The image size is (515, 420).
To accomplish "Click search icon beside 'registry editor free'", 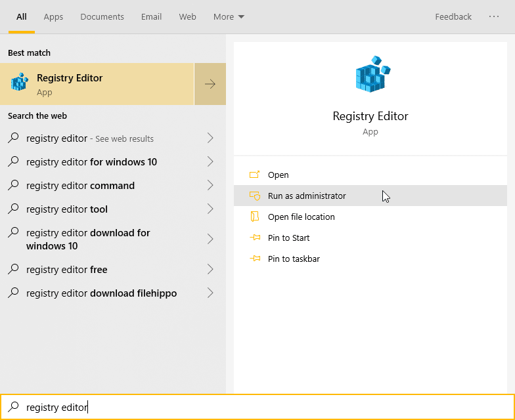I will 13,269.
